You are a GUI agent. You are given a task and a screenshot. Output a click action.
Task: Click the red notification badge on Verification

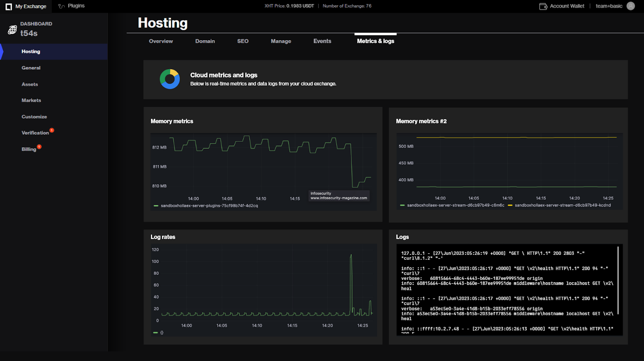(x=52, y=130)
